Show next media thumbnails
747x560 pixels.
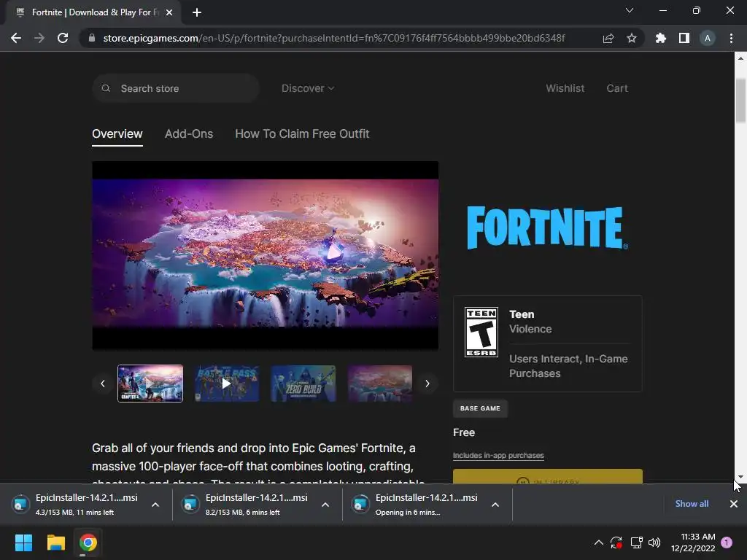427,384
